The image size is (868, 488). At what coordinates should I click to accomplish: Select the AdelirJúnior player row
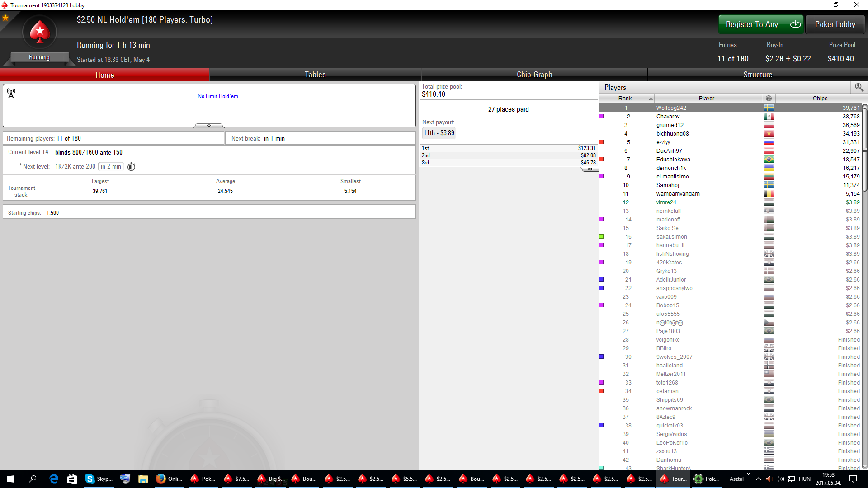tap(730, 280)
